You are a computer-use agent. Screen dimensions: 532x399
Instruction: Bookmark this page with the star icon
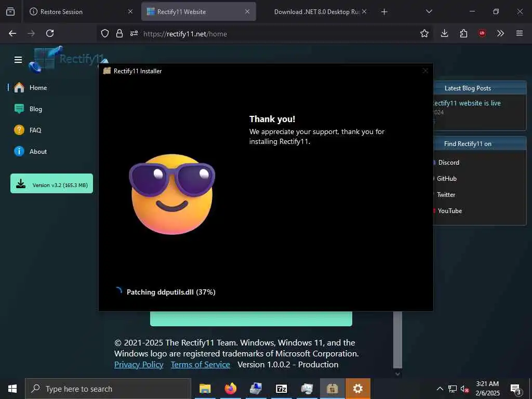click(x=424, y=33)
